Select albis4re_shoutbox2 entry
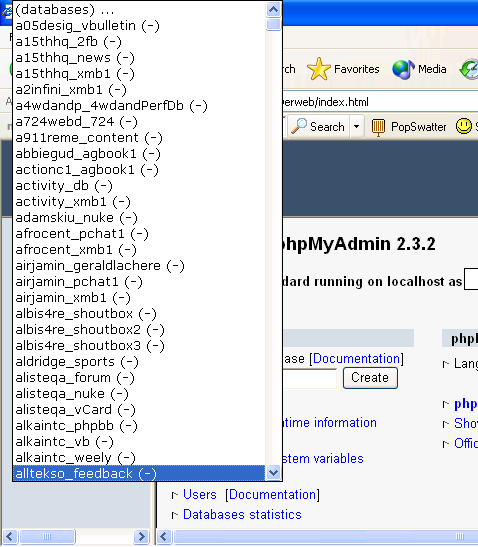This screenshot has width=478, height=547. (x=139, y=330)
